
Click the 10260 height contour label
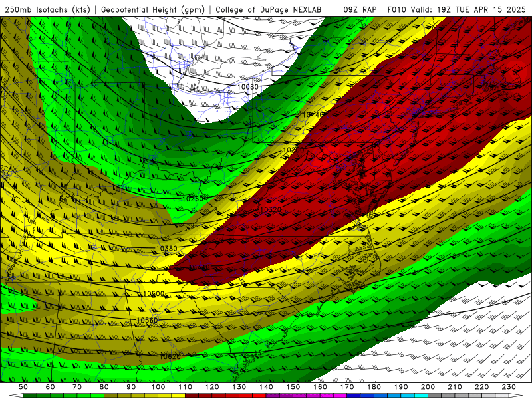click(x=192, y=199)
